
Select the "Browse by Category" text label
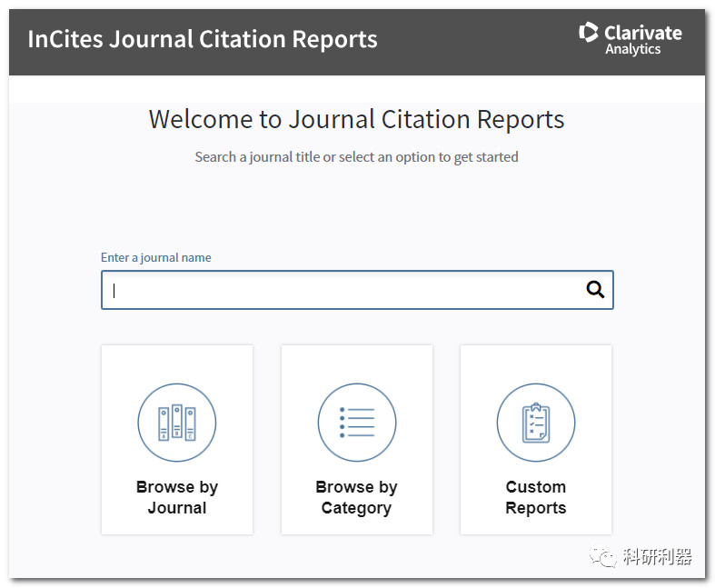click(x=356, y=497)
